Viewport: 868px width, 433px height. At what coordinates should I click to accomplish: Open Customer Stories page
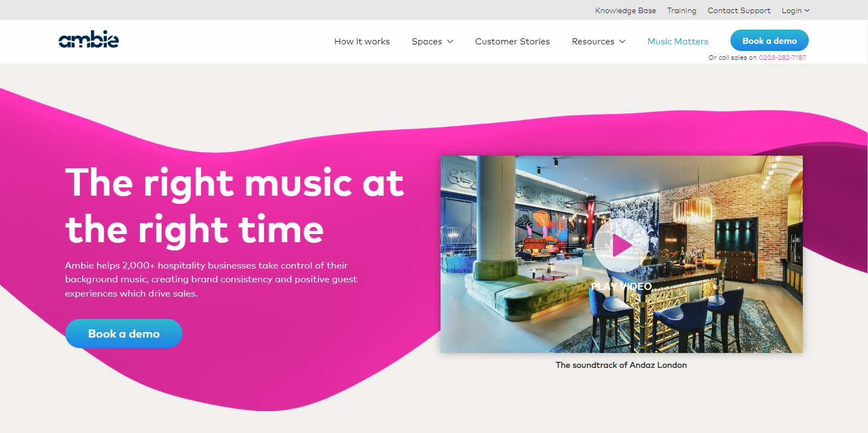(512, 42)
